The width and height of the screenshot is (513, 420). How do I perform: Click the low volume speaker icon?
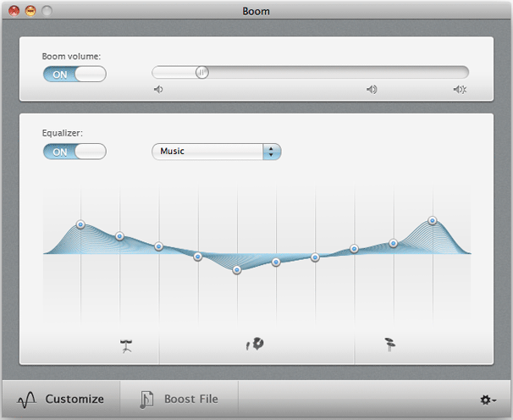158,90
